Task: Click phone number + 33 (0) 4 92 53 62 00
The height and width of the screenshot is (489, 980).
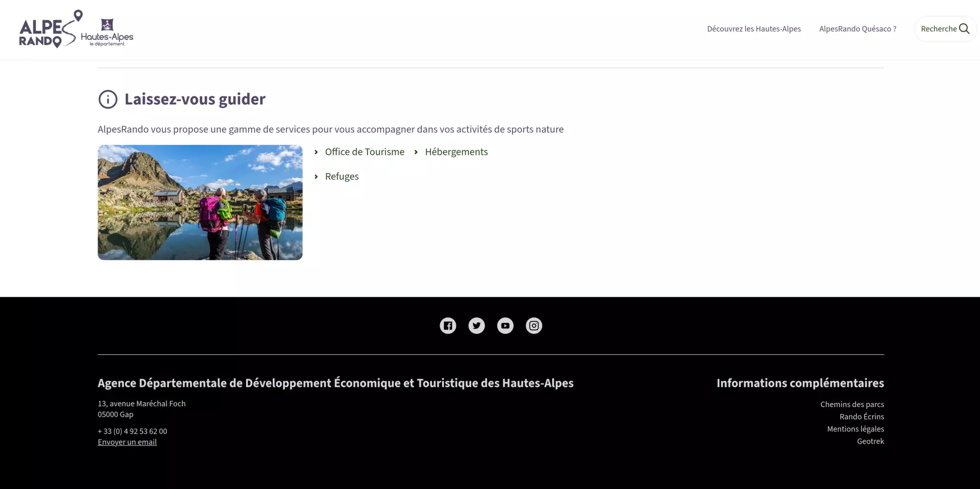Action: (x=132, y=431)
